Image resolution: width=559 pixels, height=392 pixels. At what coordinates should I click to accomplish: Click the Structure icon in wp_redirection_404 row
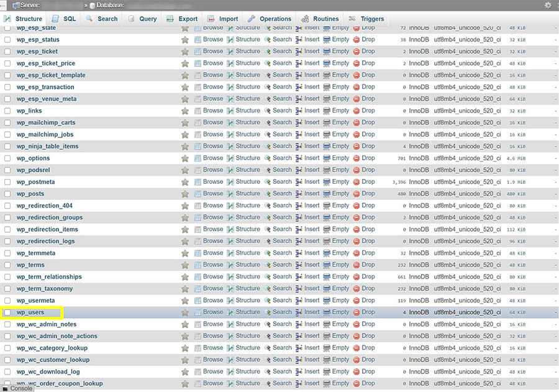[x=230, y=206]
